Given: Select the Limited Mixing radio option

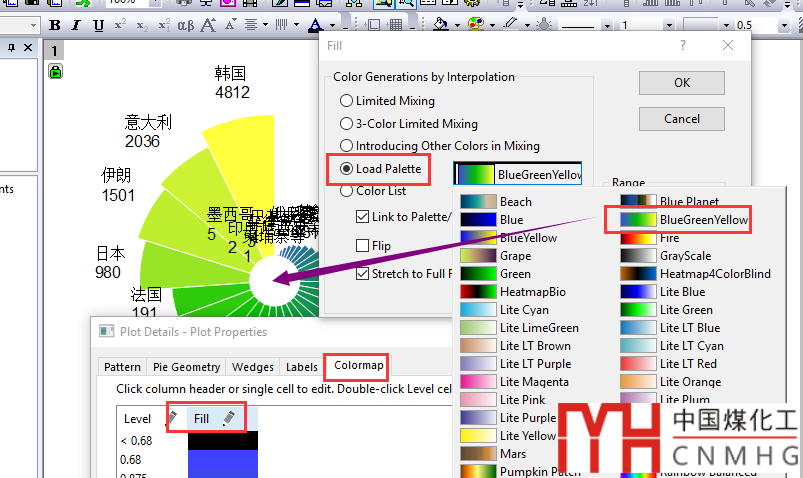Looking at the screenshot, I should click(347, 101).
